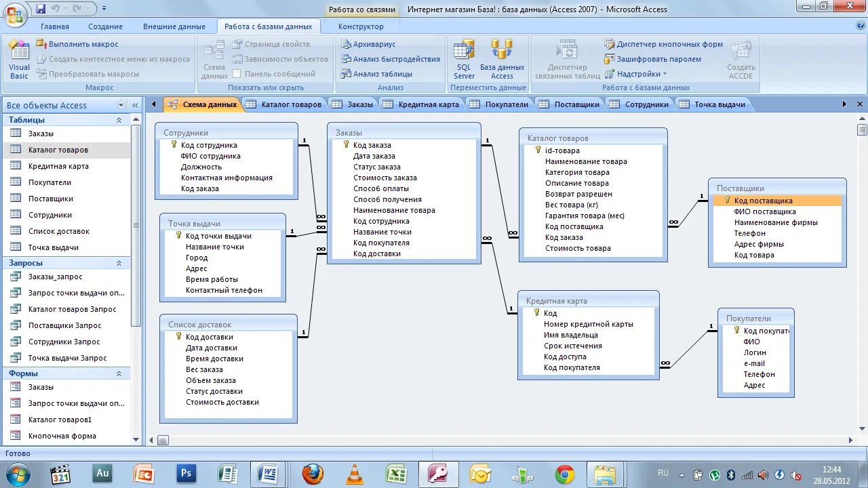Toggle Панель сообщений checkbox
Viewport: 868px width, 488px height.
coord(237,74)
